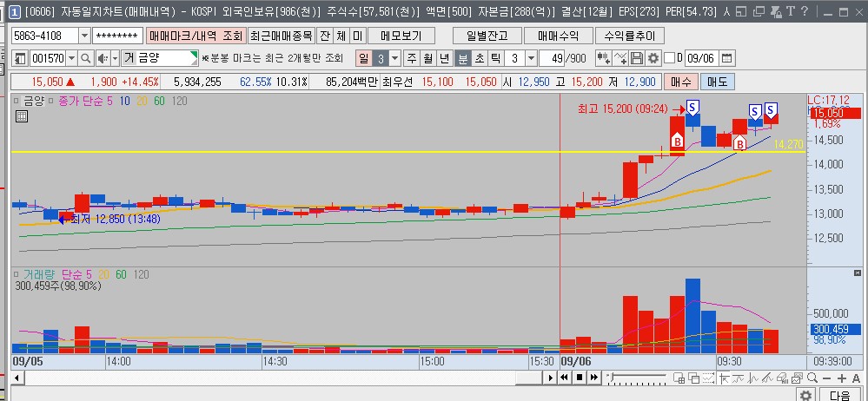This screenshot has height=401, width=868.
Task: Open chart settings gear in toolbar
Action: (x=653, y=58)
